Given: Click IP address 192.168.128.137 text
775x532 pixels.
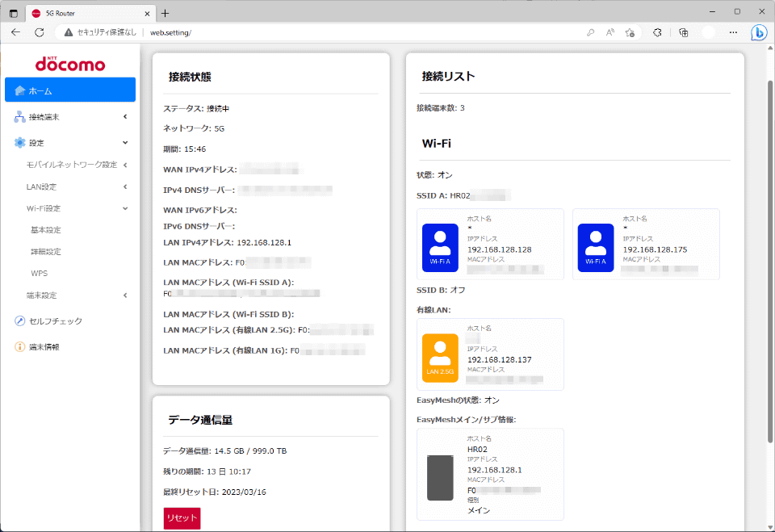Looking at the screenshot, I should pos(500,360).
